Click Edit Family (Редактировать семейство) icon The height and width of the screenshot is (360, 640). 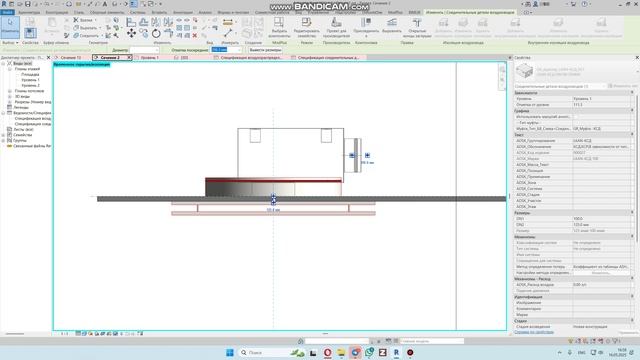click(x=307, y=27)
